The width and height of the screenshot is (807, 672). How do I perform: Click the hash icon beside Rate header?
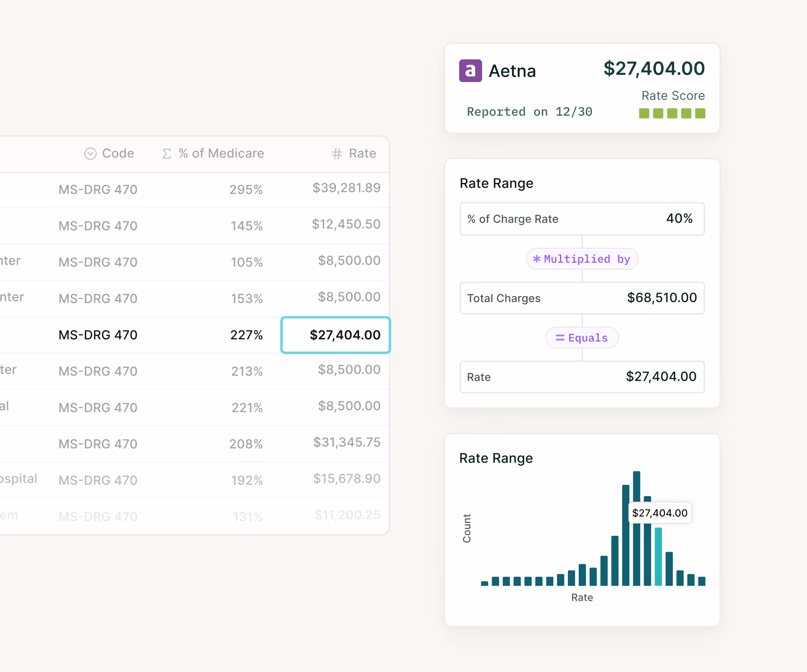point(337,153)
